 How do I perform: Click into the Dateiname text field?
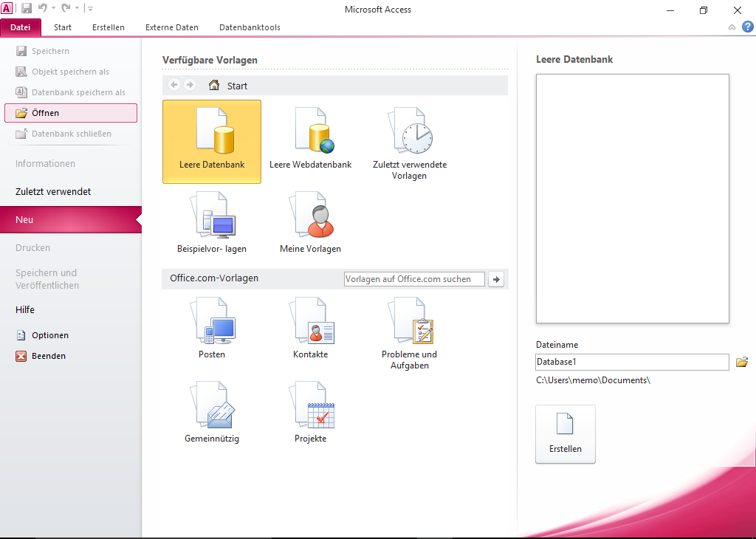(632, 362)
